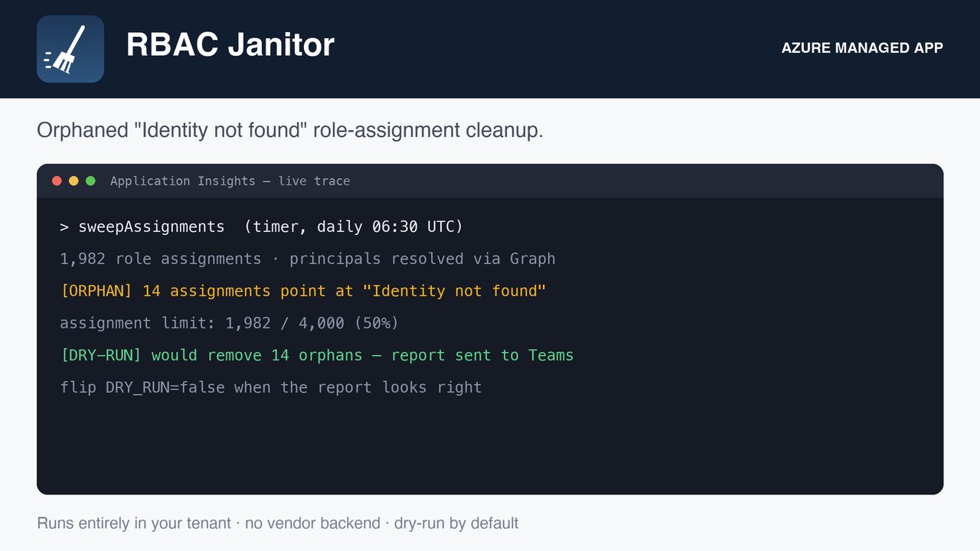
Task: Click the "AZURE MANAGED APP" label
Action: [862, 48]
